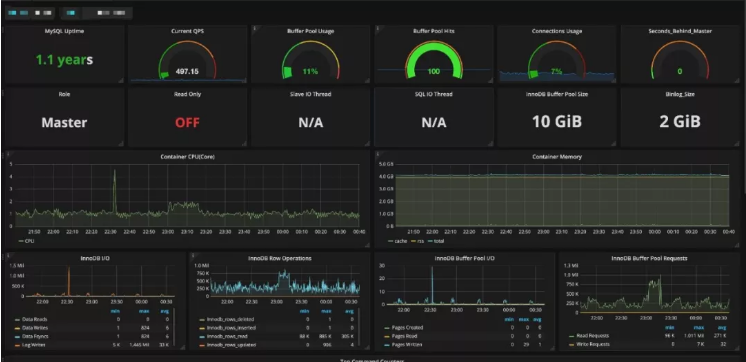Click the InnoDB I/O panel info icon
The height and width of the screenshot is (362, 746).
point(8,256)
